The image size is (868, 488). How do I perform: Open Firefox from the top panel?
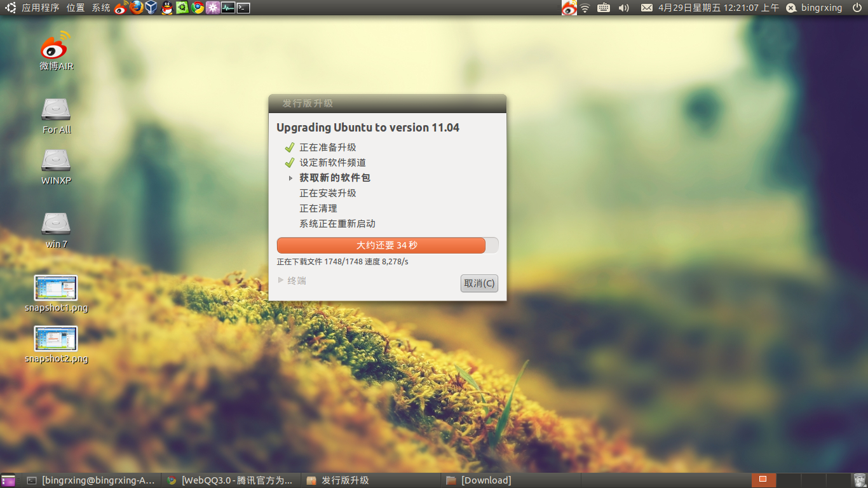[137, 8]
